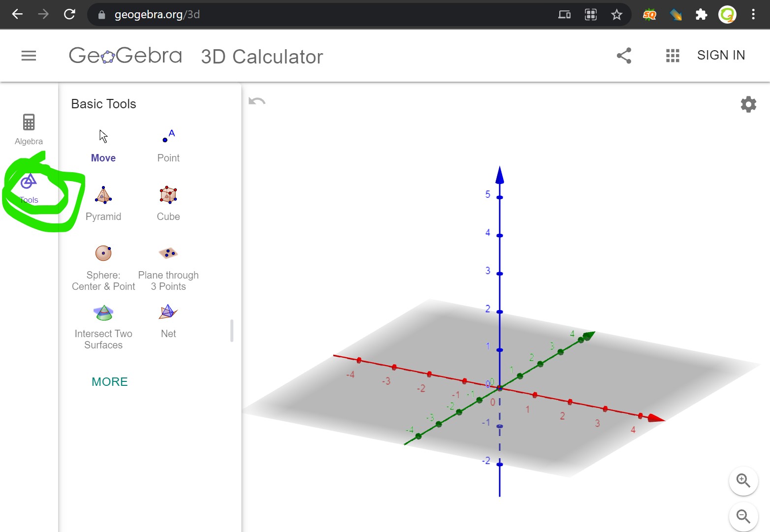Open the GeoGebra apps grid
Viewport: 770px width, 532px height.
[673, 56]
